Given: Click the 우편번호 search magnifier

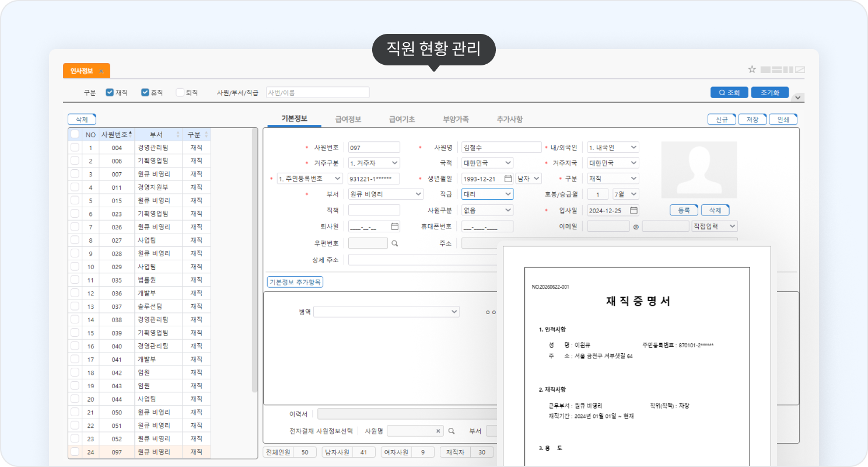Looking at the screenshot, I should 395,243.
